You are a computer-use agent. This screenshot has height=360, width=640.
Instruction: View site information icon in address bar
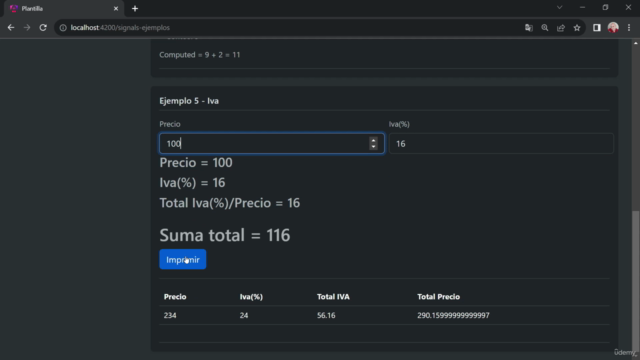(x=63, y=28)
